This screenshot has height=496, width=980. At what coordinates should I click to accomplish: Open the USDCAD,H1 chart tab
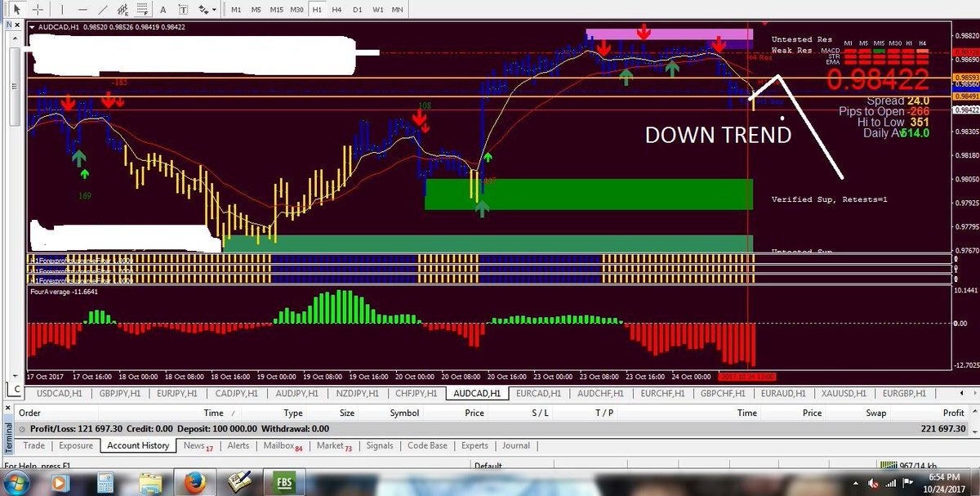(x=59, y=393)
